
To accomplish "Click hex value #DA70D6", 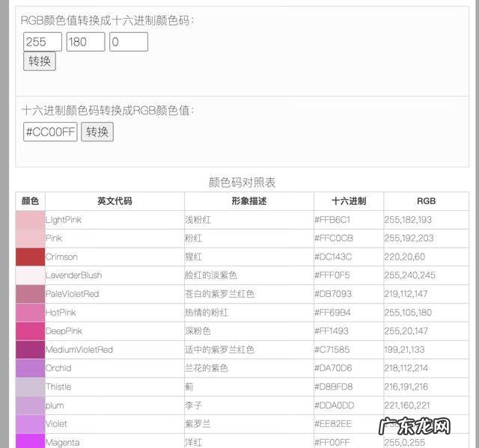I will pyautogui.click(x=333, y=369).
